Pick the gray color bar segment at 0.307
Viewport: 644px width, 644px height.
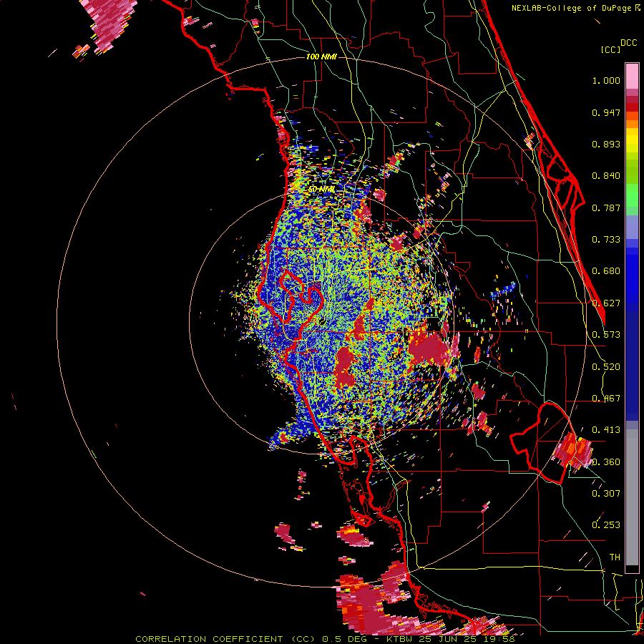(x=632, y=497)
